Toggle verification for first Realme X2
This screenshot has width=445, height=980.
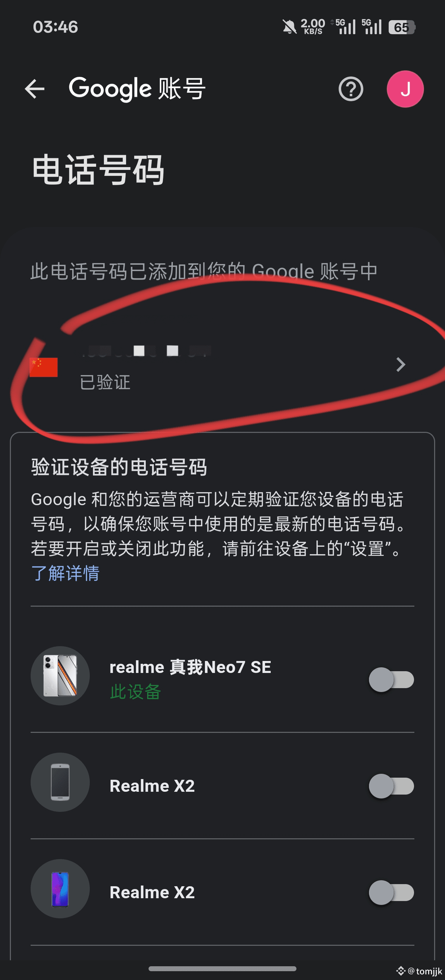point(391,786)
